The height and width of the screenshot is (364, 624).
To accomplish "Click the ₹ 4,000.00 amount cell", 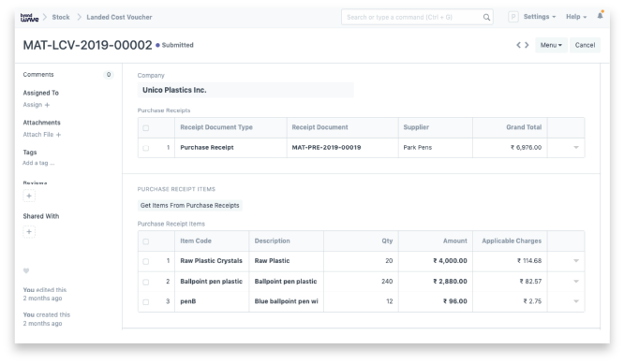I will [x=436, y=261].
